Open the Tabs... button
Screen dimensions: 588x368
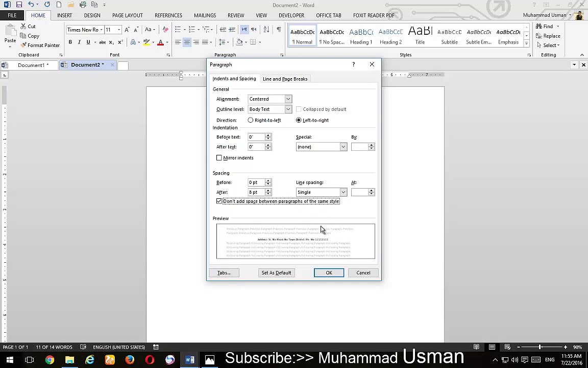224,272
